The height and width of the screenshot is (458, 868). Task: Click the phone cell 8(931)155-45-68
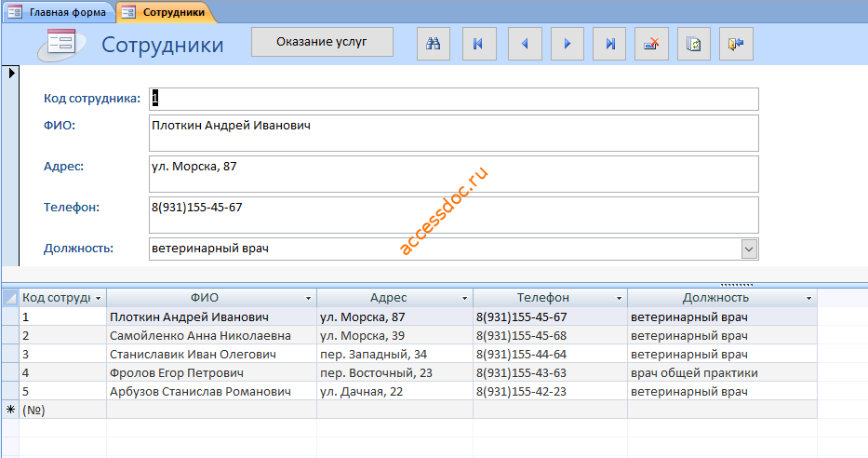tap(550, 336)
